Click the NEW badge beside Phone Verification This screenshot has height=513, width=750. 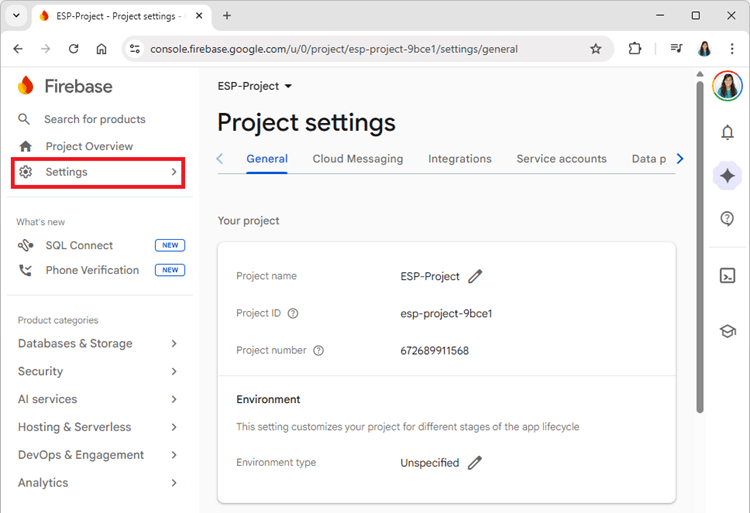point(170,270)
